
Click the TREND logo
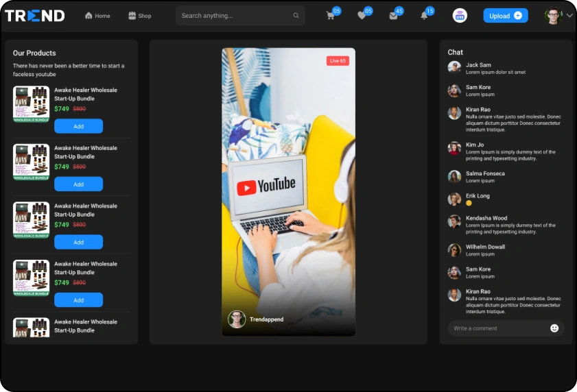[34, 16]
